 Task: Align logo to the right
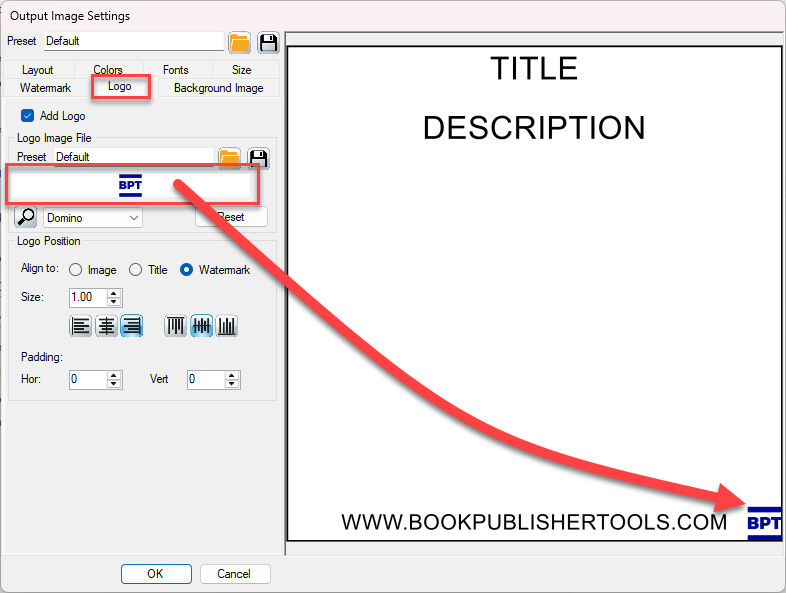coord(132,326)
